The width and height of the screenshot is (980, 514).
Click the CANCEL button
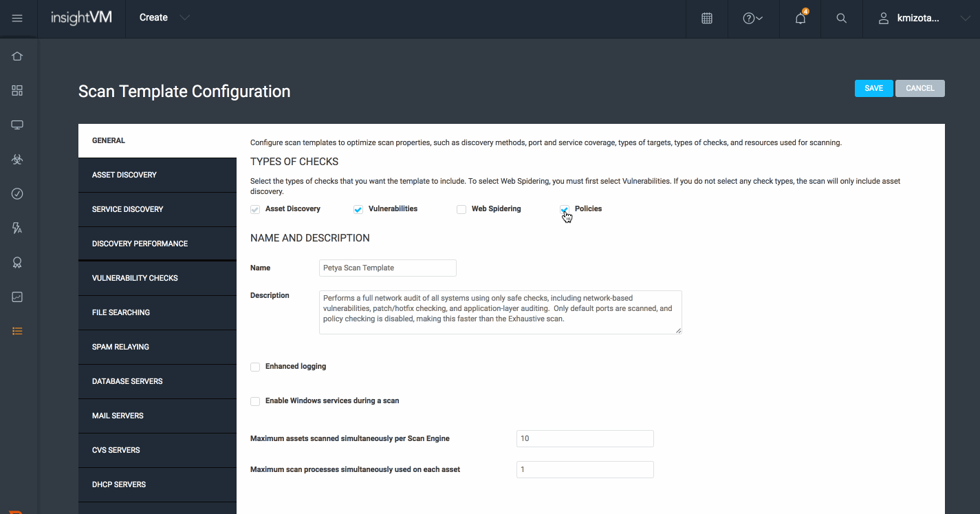[919, 88]
